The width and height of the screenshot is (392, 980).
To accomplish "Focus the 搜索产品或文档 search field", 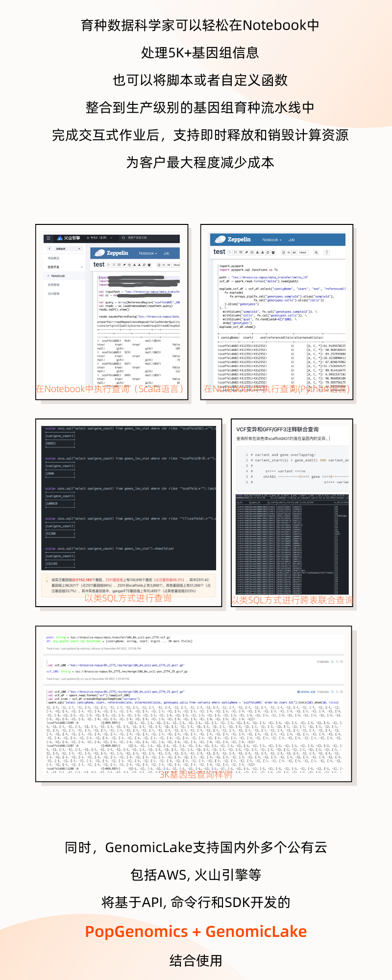I will (149, 238).
